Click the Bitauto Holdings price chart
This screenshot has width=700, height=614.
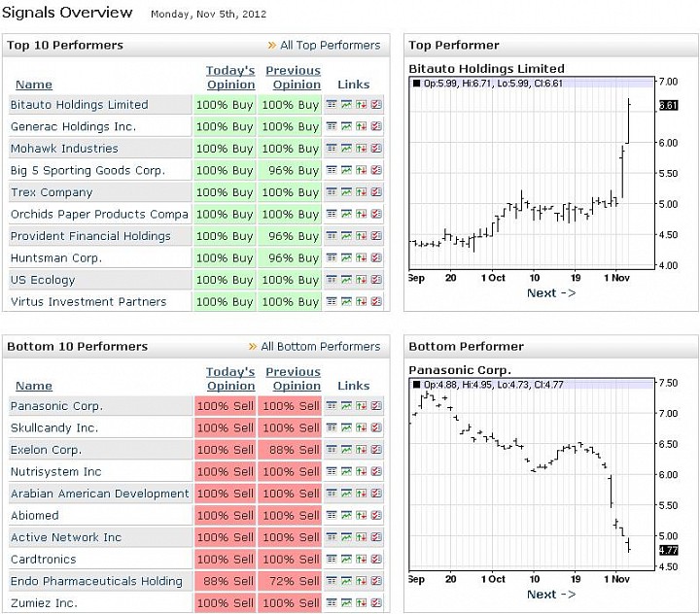pos(532,173)
